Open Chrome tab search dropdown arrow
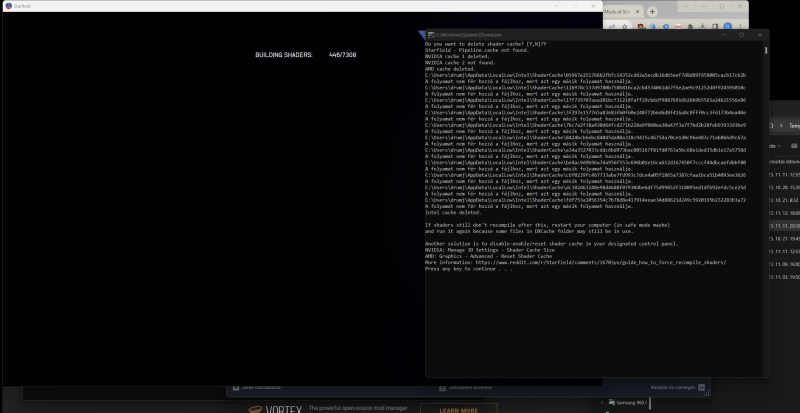This screenshot has height=413, width=800. (686, 6)
